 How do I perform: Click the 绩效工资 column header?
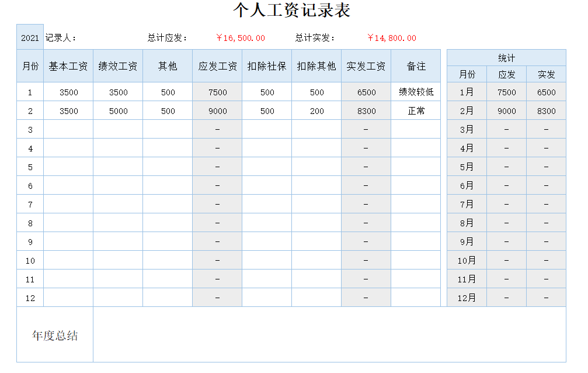point(118,66)
